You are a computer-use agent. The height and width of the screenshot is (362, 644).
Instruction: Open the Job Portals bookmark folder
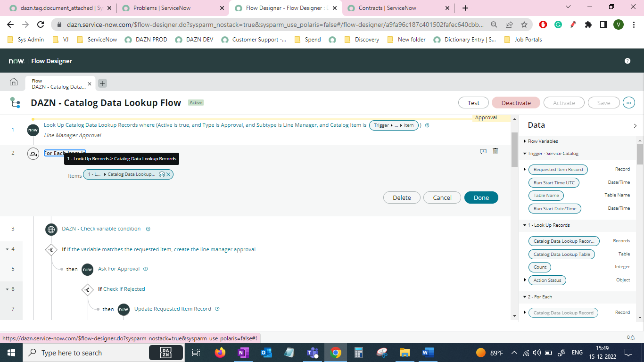[523, 40]
